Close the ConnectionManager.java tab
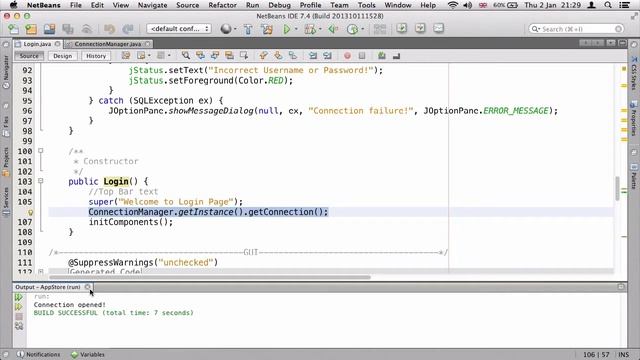 point(147,44)
